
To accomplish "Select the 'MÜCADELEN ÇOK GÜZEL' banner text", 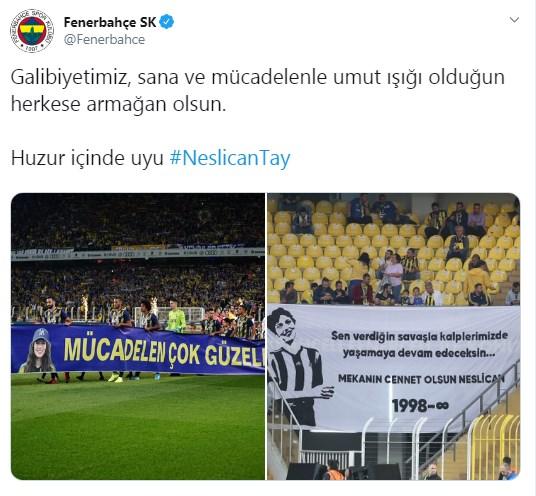I will 164,352.
